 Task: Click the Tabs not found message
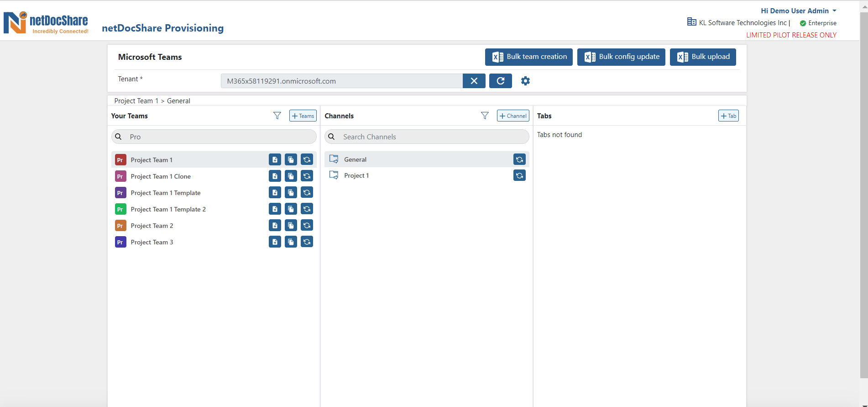click(x=559, y=134)
